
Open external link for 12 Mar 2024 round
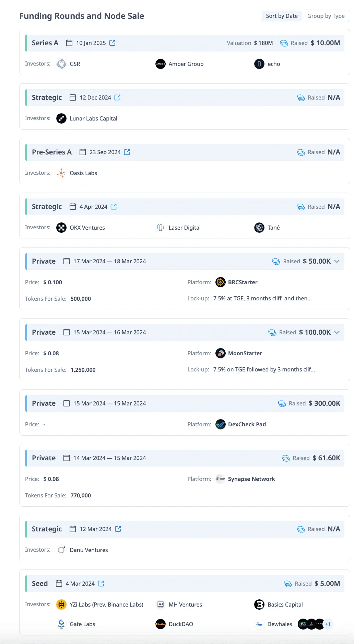(x=118, y=529)
